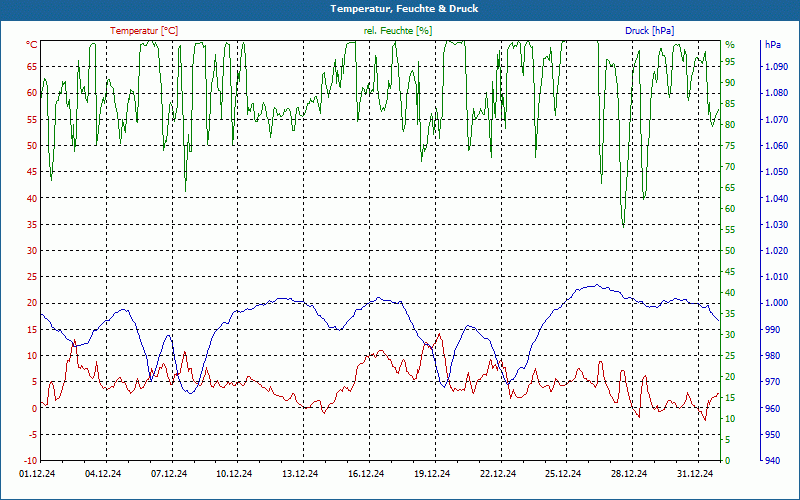Click the green "90" humidity axis tick
The image size is (800, 500).
[730, 83]
